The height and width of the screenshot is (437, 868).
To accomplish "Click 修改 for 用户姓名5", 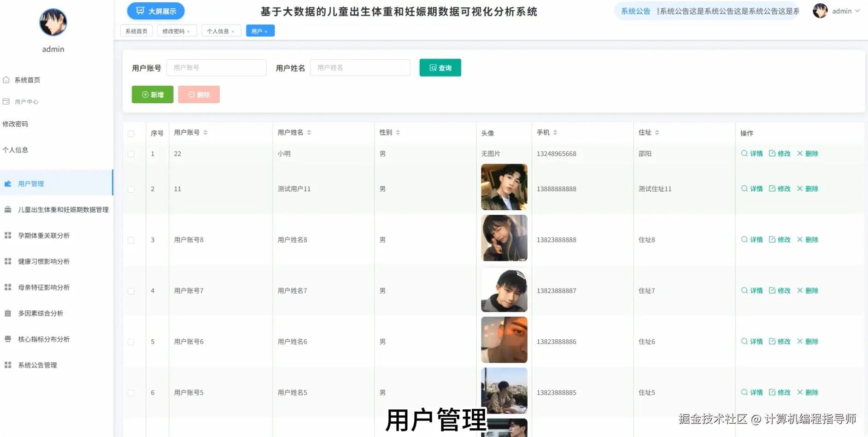I will click(780, 392).
